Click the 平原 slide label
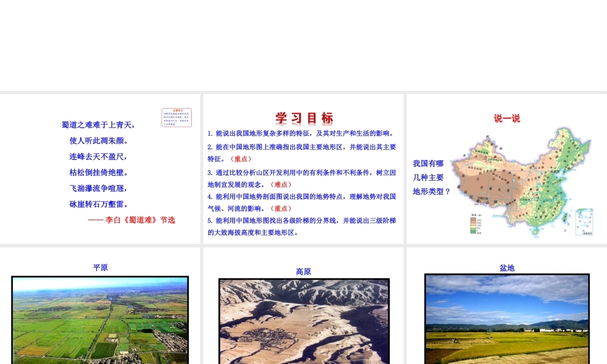The width and height of the screenshot is (607, 364). click(100, 268)
